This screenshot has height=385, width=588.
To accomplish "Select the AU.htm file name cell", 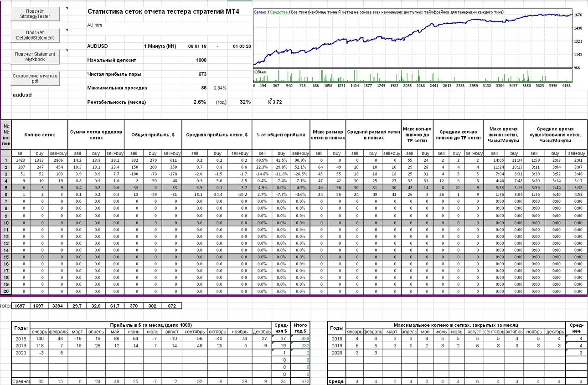I will point(95,25).
